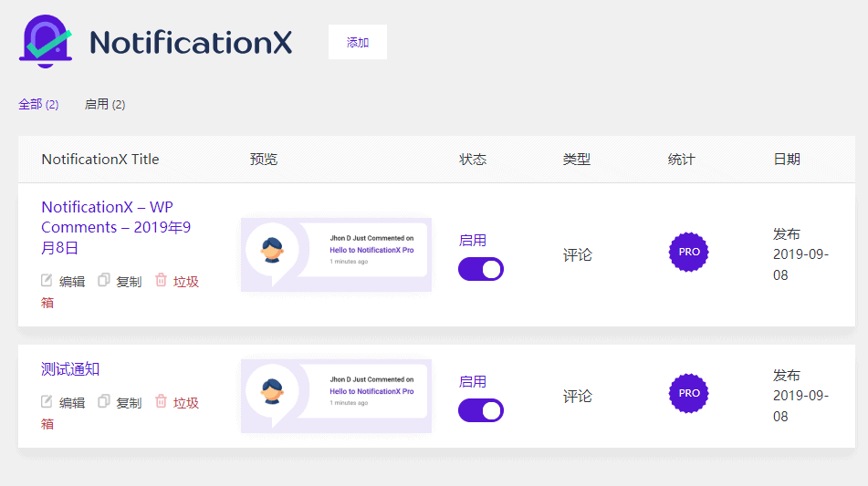Click 编辑 link in 测试通知 row
The image size is (868, 486).
tap(72, 403)
